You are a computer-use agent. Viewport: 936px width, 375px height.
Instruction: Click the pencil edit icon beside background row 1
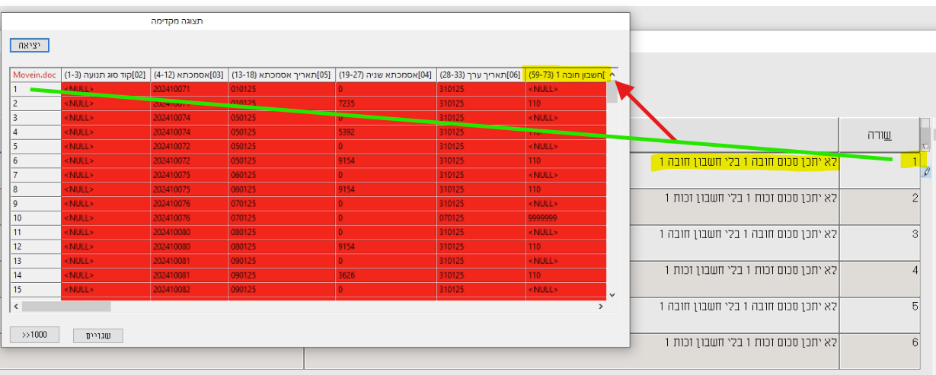tap(926, 172)
